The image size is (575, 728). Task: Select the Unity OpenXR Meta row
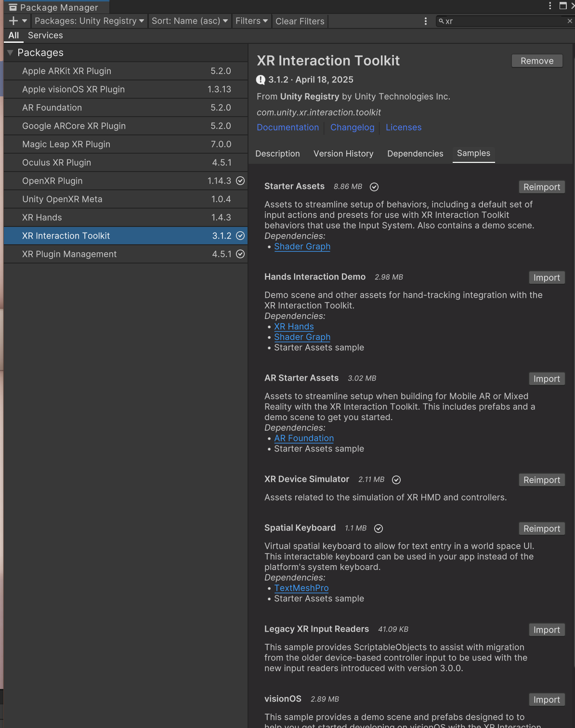(x=126, y=199)
